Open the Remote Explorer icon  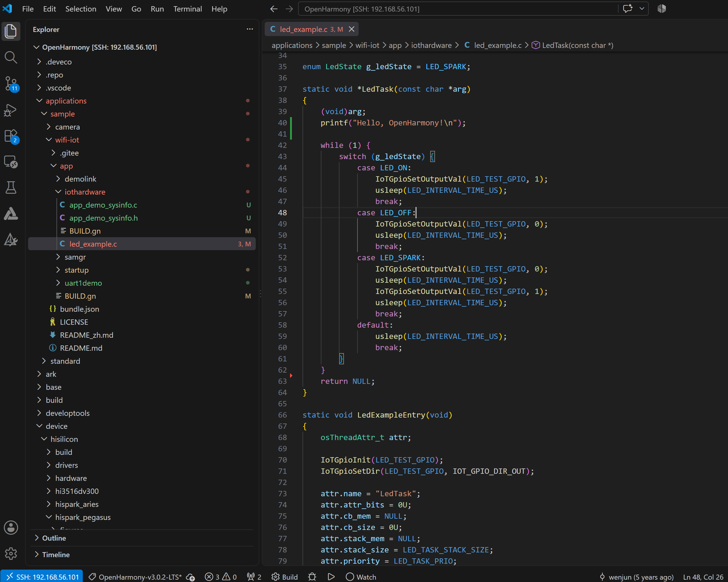11,162
